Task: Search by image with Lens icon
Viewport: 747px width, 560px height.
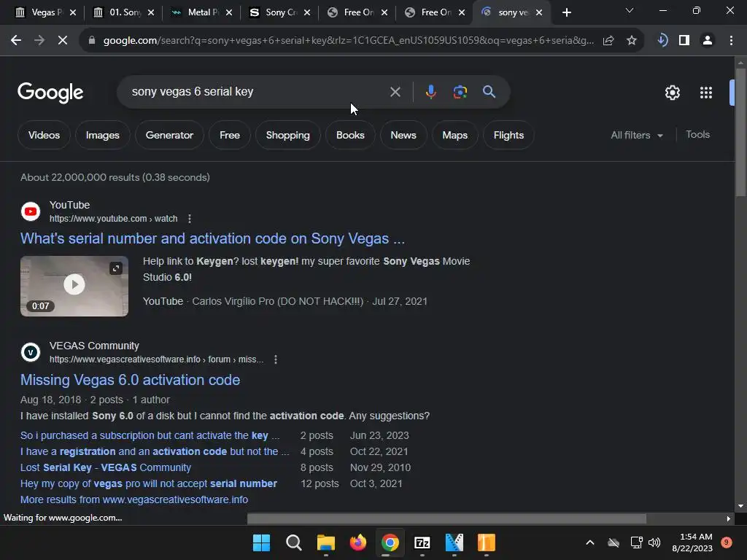Action: (x=460, y=92)
